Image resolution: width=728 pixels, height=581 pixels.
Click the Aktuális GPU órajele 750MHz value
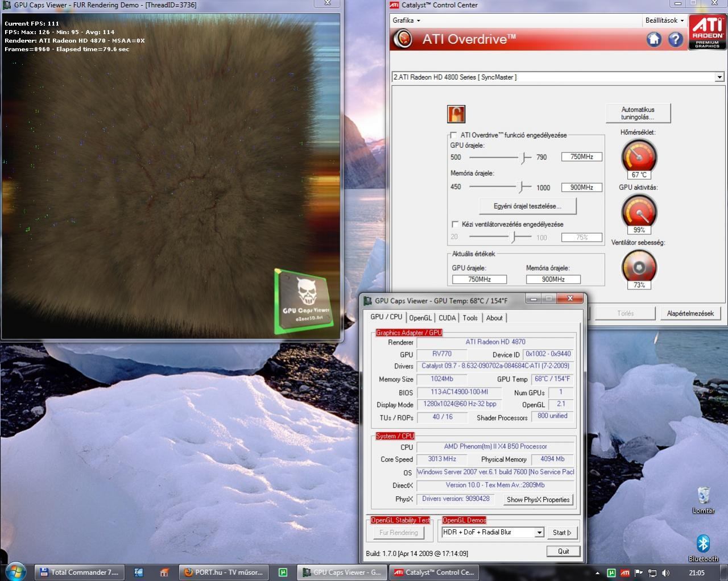[x=479, y=279]
